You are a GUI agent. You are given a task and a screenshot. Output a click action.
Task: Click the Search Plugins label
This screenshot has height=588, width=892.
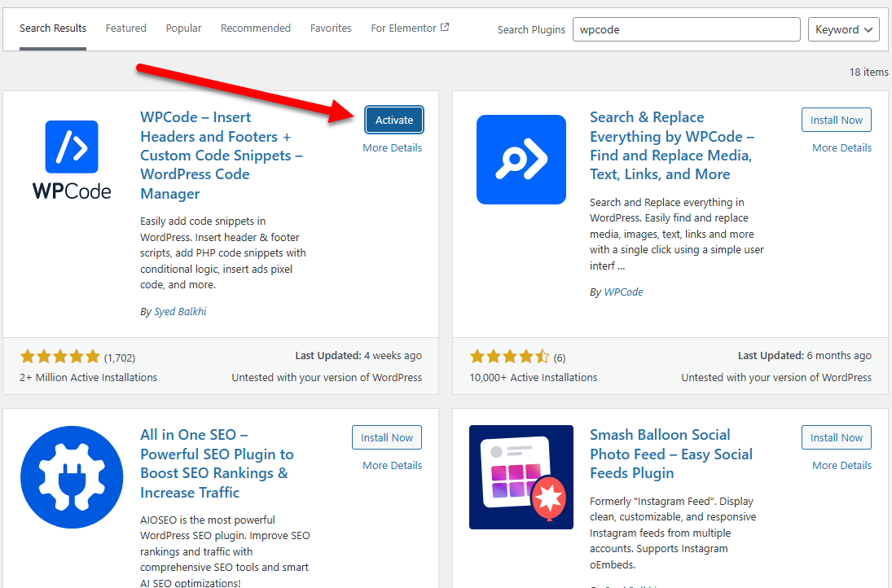point(531,29)
